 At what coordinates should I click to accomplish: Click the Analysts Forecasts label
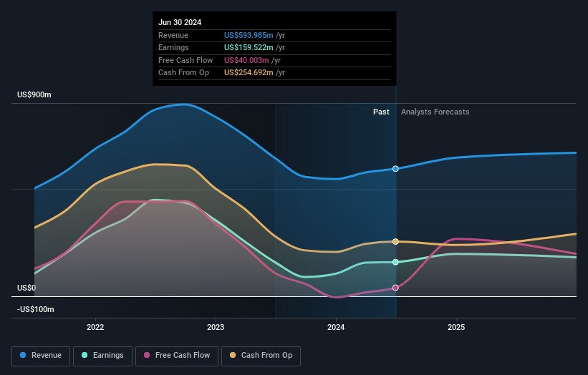tap(435, 112)
